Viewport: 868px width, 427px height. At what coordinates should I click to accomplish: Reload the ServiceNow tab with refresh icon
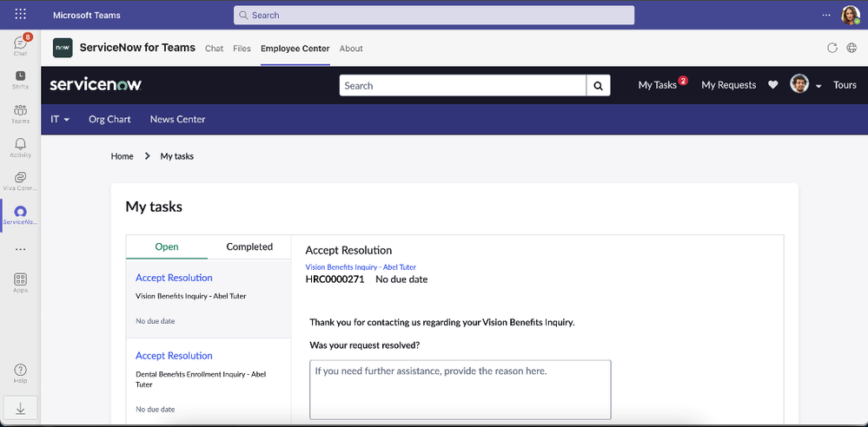(x=832, y=48)
